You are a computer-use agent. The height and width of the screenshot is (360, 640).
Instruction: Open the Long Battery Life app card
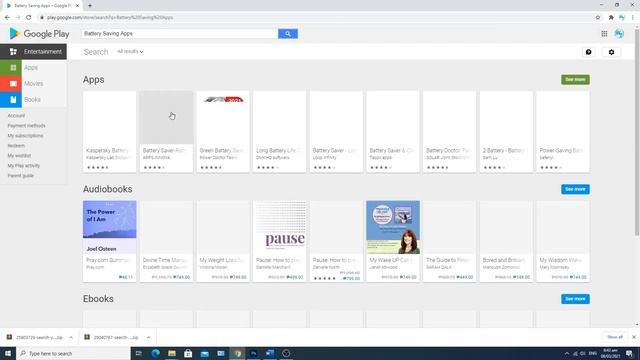coord(280,132)
